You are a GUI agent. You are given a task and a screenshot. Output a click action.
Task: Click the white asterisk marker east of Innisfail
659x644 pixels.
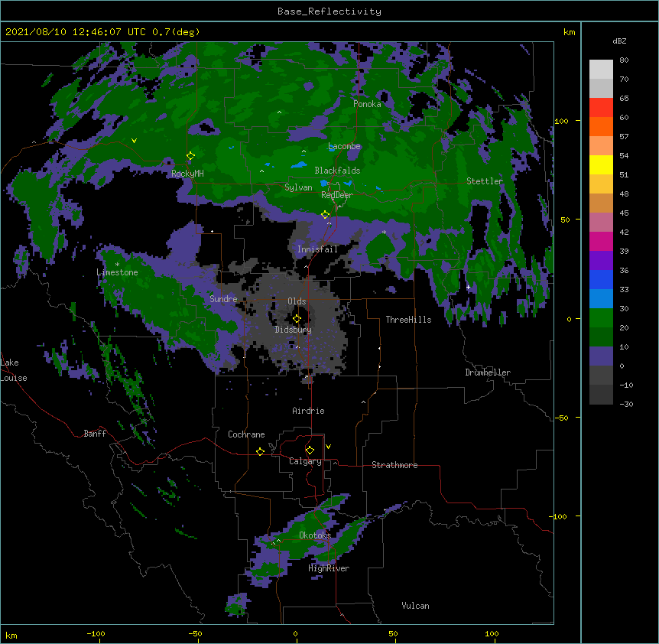tap(384, 232)
